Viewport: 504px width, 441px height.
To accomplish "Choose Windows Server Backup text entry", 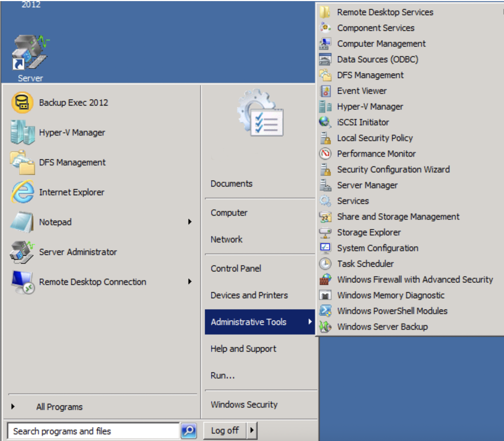I will (x=382, y=327).
